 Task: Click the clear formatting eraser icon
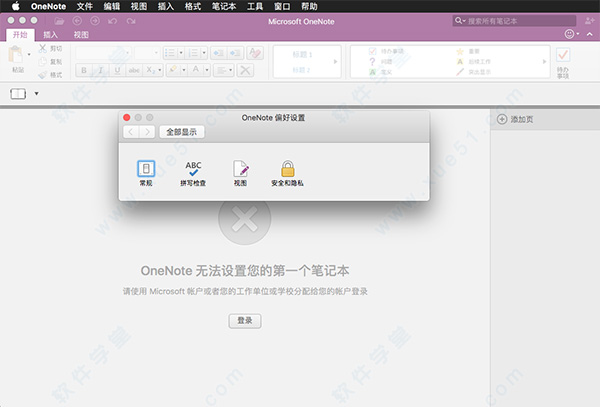click(x=255, y=53)
